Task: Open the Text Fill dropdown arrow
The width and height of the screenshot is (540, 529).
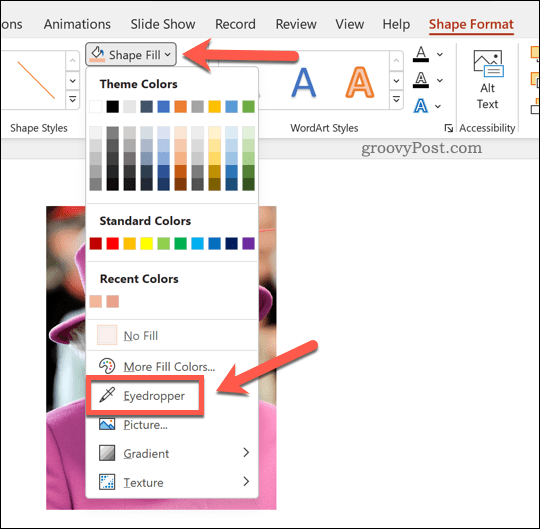Action: (x=440, y=54)
